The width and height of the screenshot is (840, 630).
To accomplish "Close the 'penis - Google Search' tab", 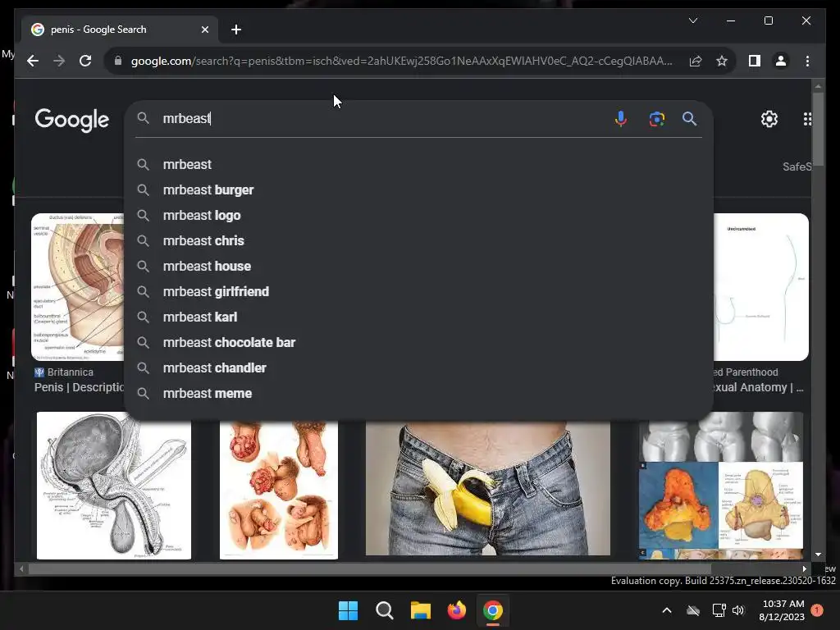I will pyautogui.click(x=204, y=30).
